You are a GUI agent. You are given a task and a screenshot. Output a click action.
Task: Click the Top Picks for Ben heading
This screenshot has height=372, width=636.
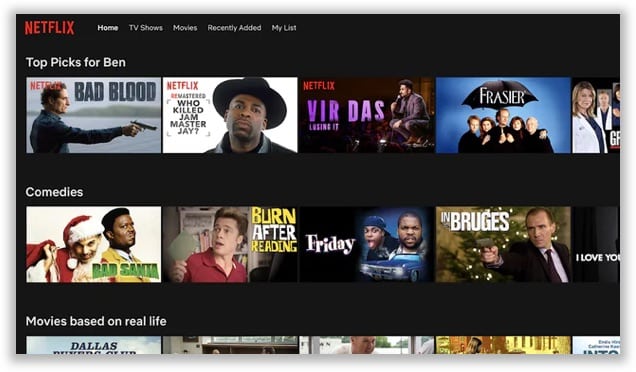click(75, 62)
